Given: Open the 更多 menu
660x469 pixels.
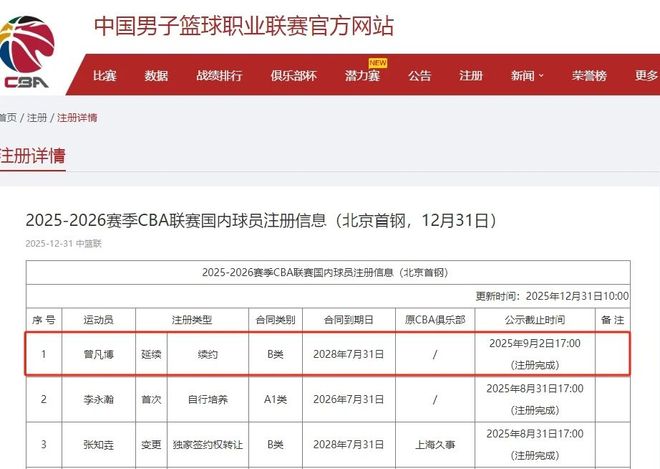Looking at the screenshot, I should (645, 76).
